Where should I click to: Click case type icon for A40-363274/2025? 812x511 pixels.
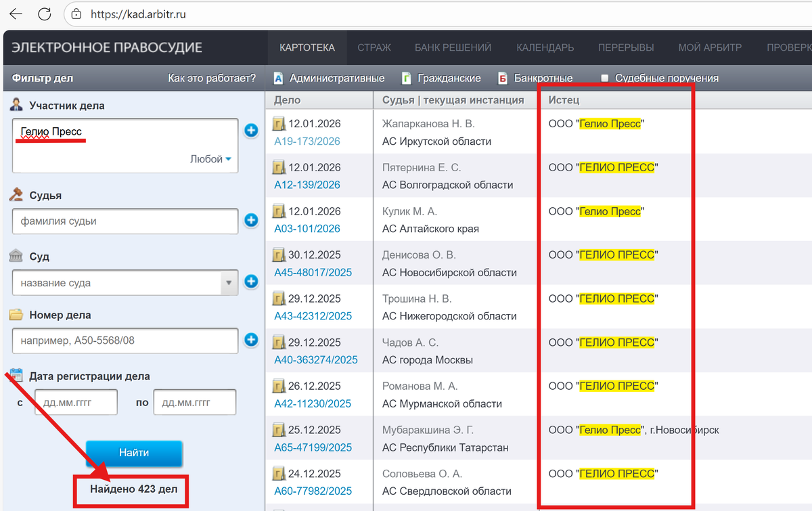[x=279, y=342]
